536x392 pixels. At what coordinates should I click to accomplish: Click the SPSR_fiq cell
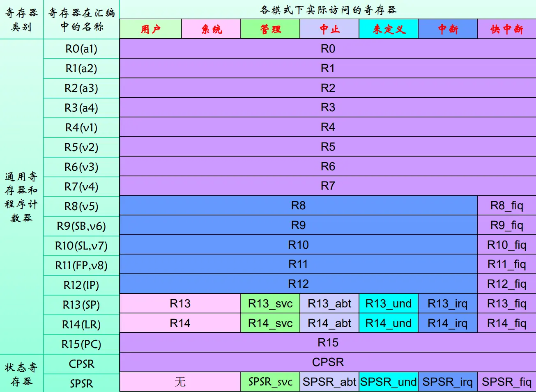(x=507, y=382)
